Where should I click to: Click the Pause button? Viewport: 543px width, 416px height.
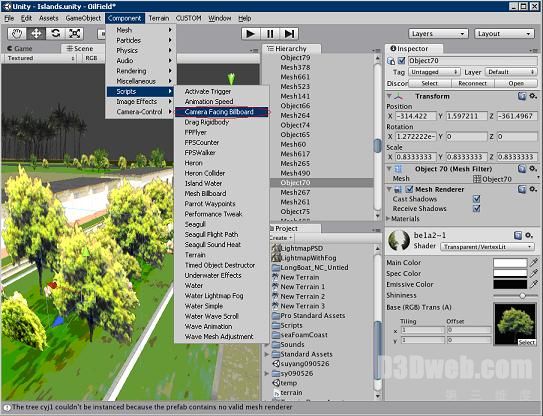click(x=270, y=34)
